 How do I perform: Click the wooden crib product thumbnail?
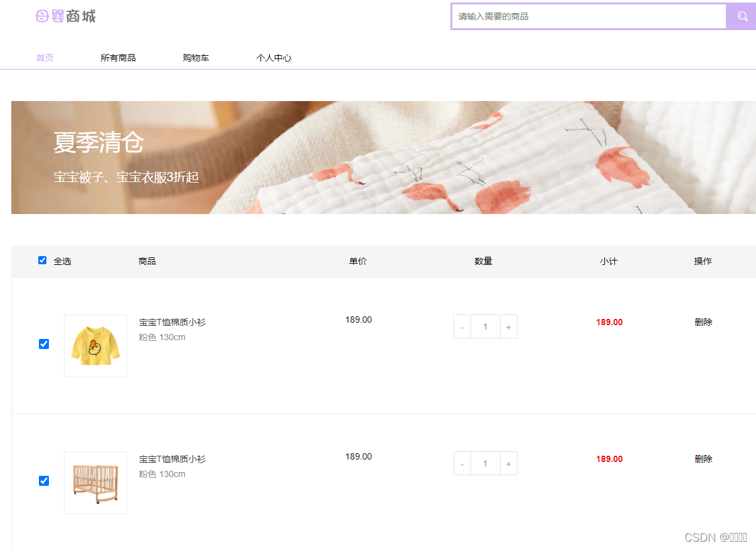pyautogui.click(x=95, y=483)
